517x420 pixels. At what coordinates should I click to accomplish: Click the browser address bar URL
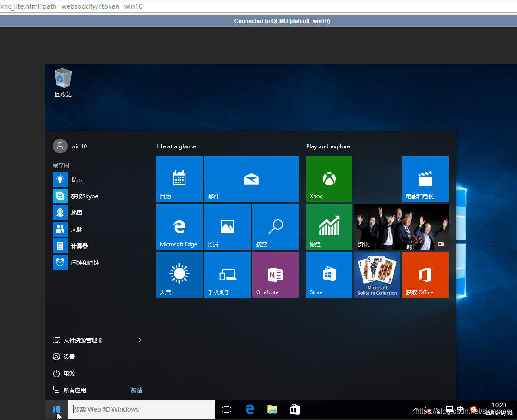coord(72,6)
